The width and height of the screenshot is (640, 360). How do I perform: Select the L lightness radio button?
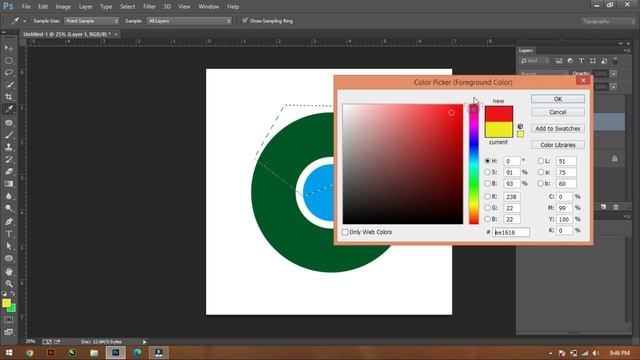540,161
